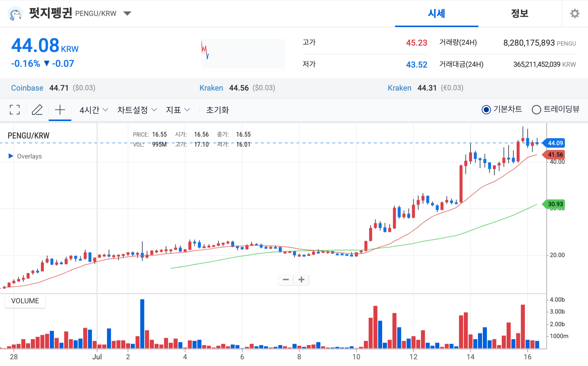588x366 pixels.
Task: Click the Coinbase exchange link
Action: [27, 88]
